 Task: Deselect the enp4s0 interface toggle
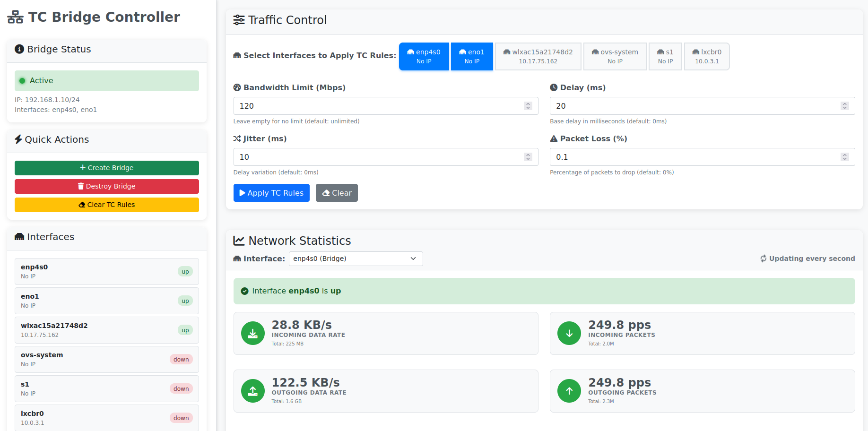(x=424, y=56)
